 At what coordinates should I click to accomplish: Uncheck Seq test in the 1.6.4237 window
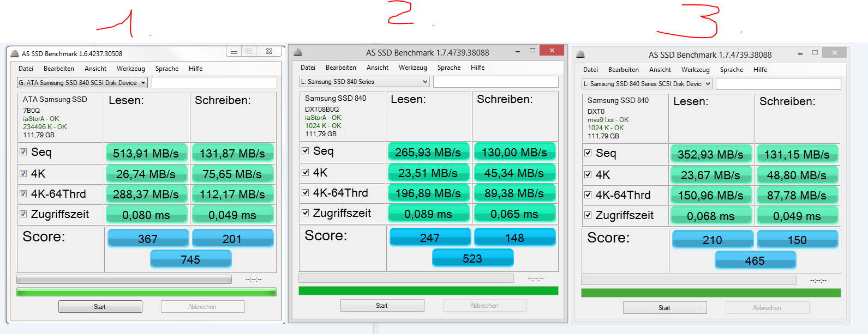tap(23, 152)
